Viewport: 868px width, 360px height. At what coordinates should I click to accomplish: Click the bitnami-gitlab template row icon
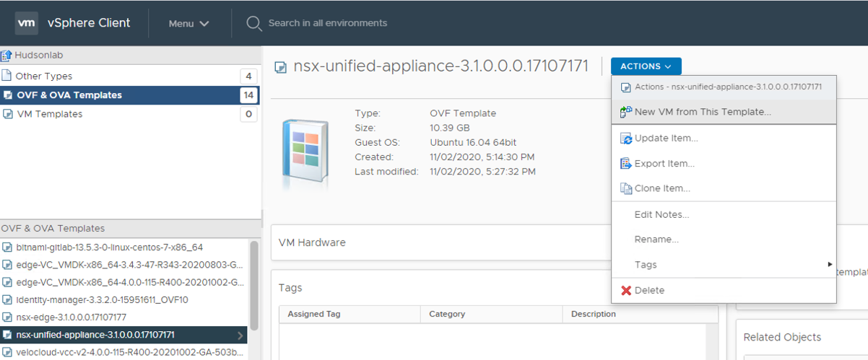coord(8,247)
